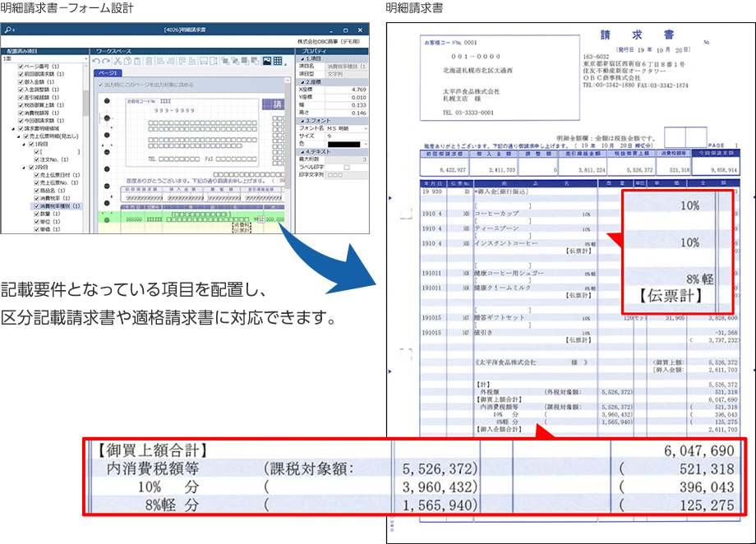Click the Paste clipboard icon
The image size is (756, 544).
coord(137,62)
